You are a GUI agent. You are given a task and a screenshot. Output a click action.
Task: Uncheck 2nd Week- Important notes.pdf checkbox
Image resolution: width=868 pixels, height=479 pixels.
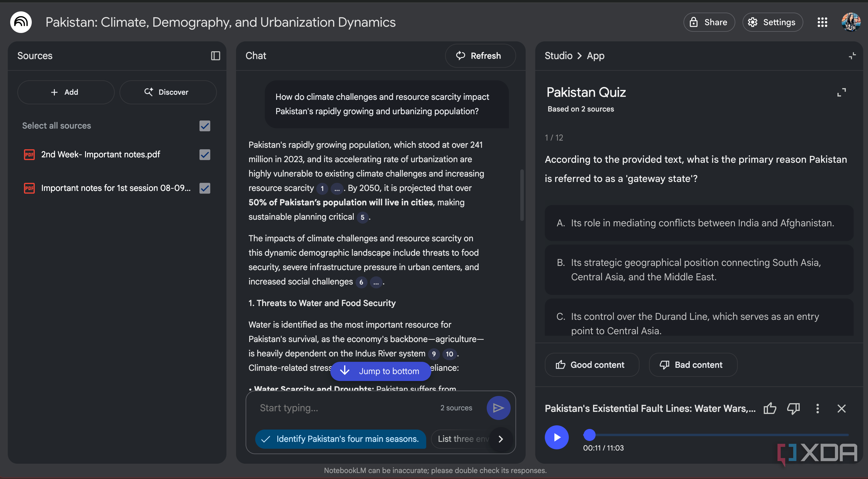pos(205,154)
